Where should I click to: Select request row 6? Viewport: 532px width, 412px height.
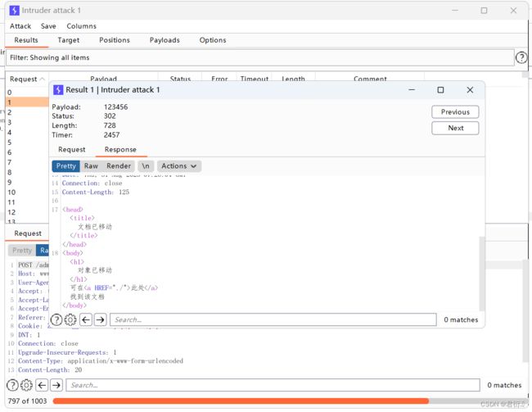27,152
